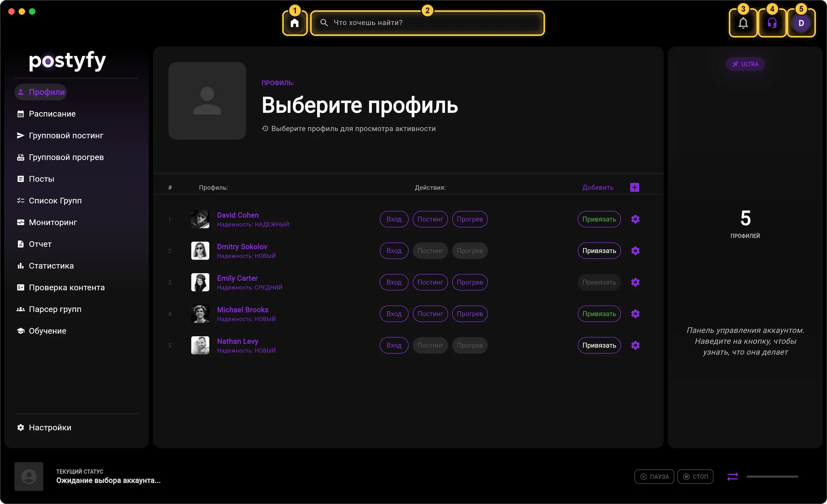Click the Michael Brooks profile avatar
The height and width of the screenshot is (504, 827).
200,314
